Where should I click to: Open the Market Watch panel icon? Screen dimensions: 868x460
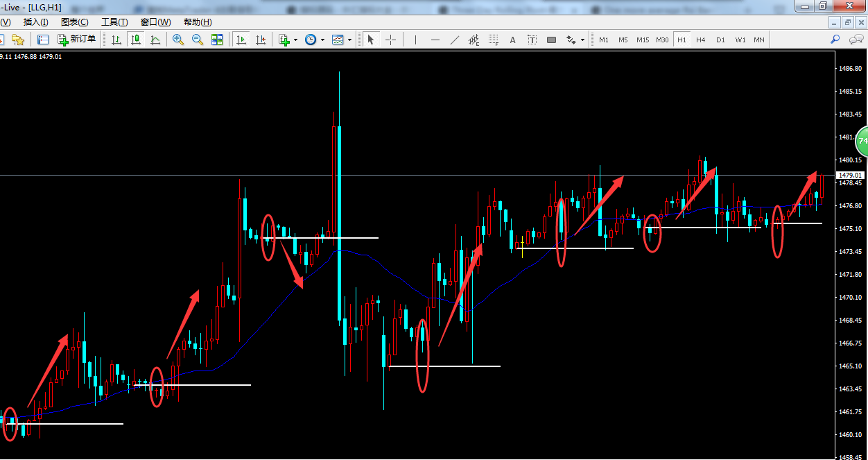43,40
